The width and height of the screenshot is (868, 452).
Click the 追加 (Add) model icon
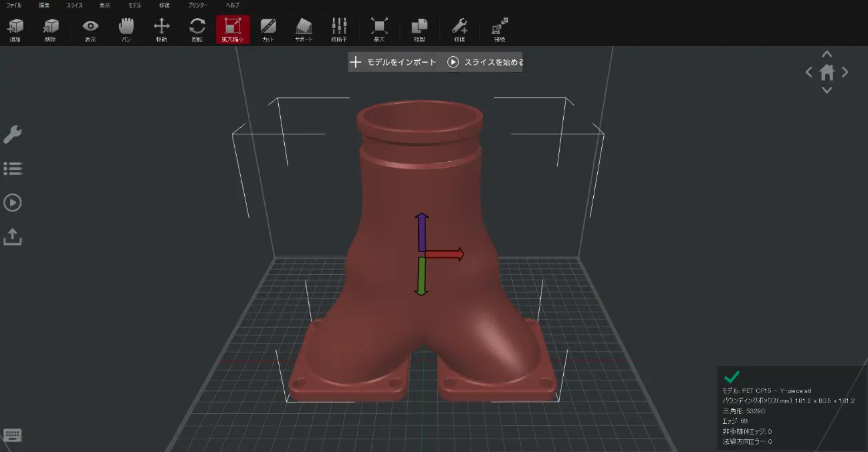[15, 29]
